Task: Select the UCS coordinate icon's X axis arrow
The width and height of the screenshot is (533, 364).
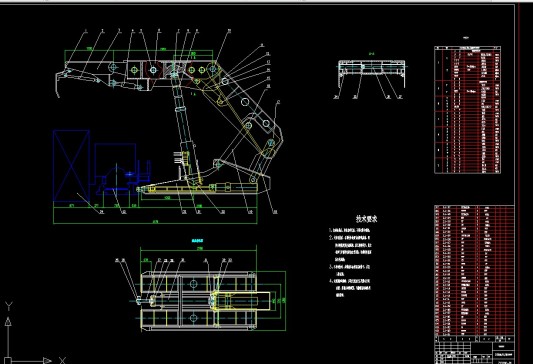Action: pos(48,361)
